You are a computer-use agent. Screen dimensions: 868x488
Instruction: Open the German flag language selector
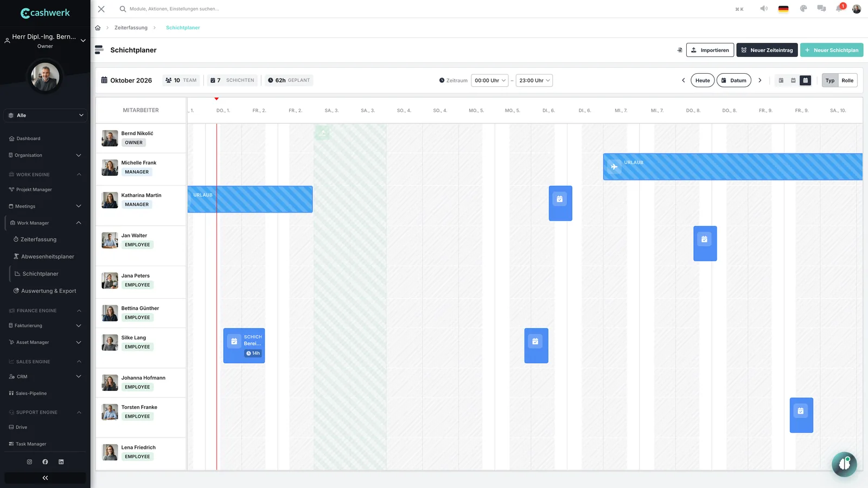pyautogui.click(x=783, y=9)
